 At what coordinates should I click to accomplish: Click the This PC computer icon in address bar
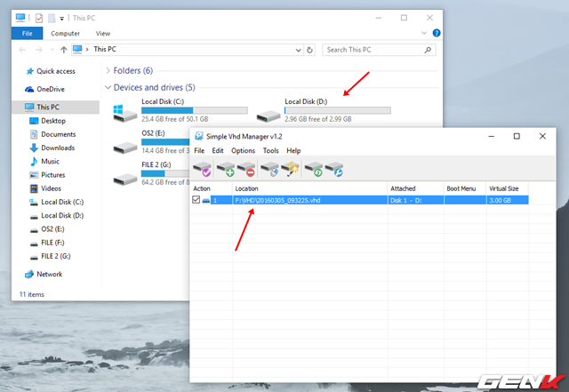pos(77,49)
